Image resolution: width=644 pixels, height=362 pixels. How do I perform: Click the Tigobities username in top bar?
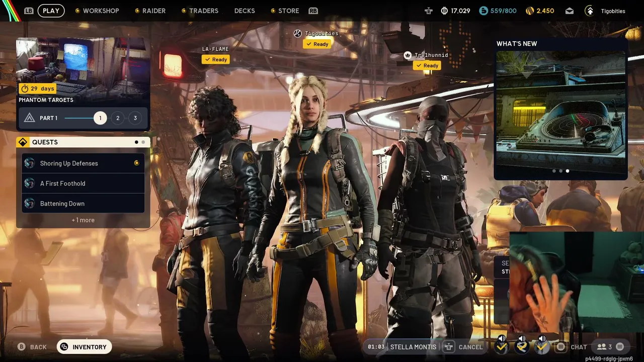coord(613,11)
